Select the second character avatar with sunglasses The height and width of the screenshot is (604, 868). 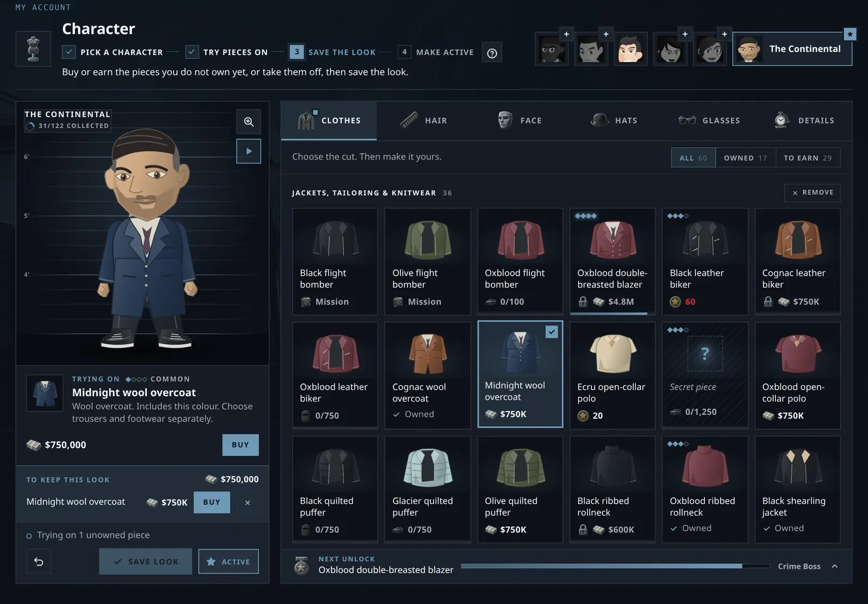(591, 49)
